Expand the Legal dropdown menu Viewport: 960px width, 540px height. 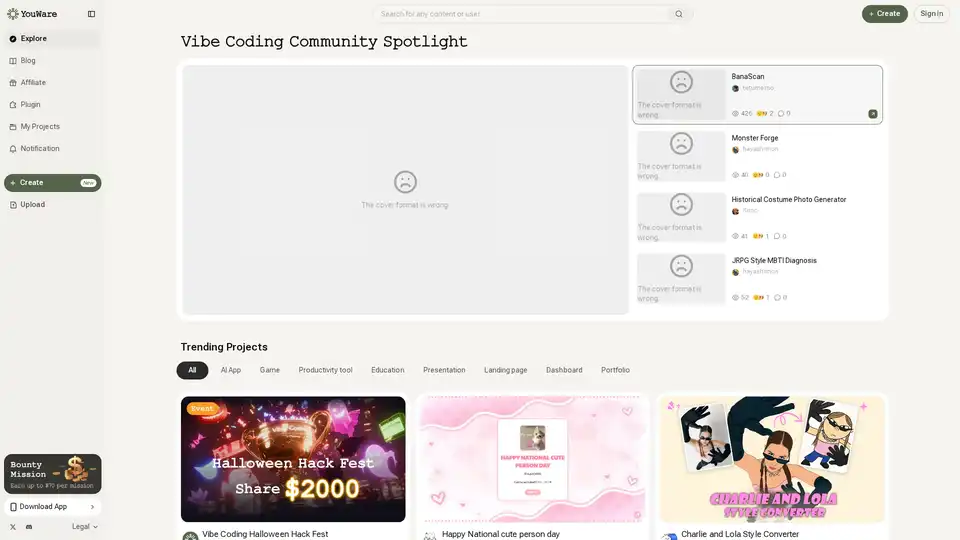(85, 526)
